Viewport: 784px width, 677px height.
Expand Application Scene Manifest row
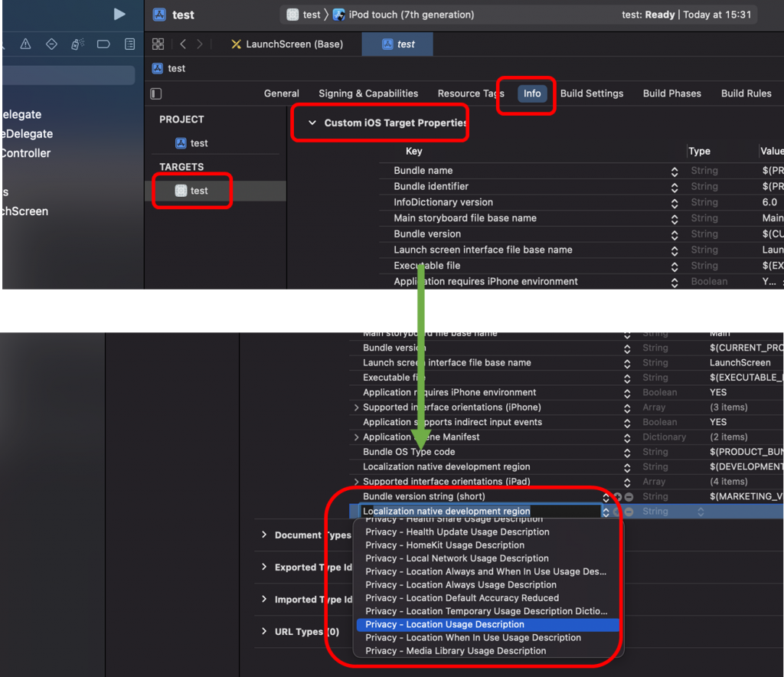(356, 437)
